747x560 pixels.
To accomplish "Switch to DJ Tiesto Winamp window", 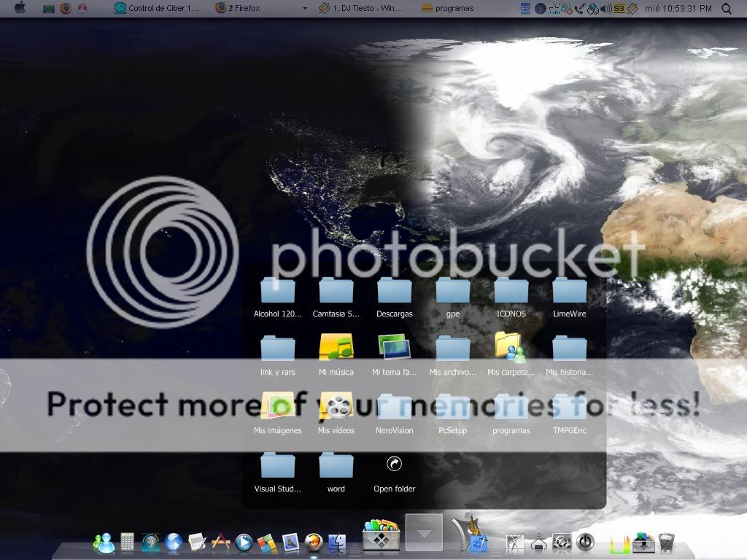I will [360, 8].
